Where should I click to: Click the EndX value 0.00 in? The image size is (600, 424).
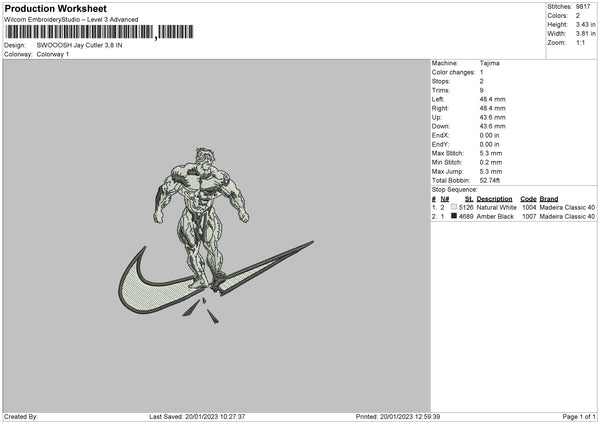click(489, 135)
